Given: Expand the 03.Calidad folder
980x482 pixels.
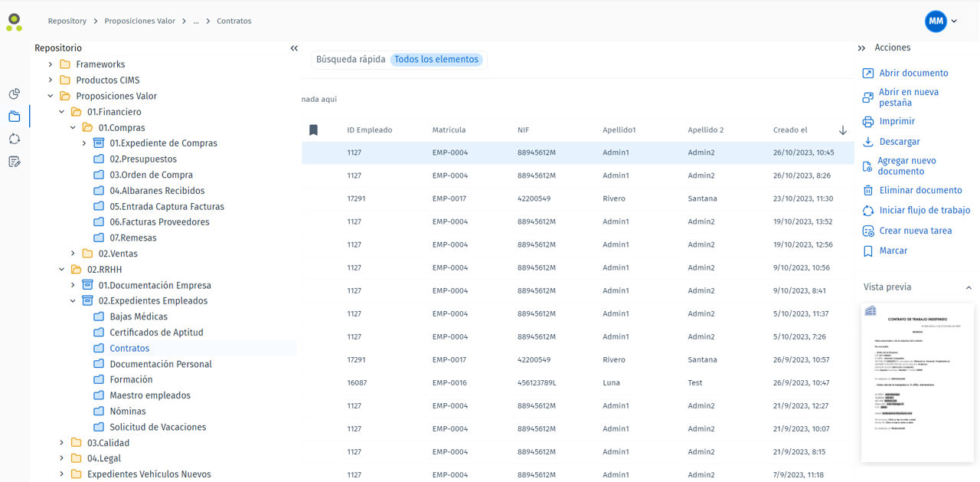Looking at the screenshot, I should coord(62,443).
